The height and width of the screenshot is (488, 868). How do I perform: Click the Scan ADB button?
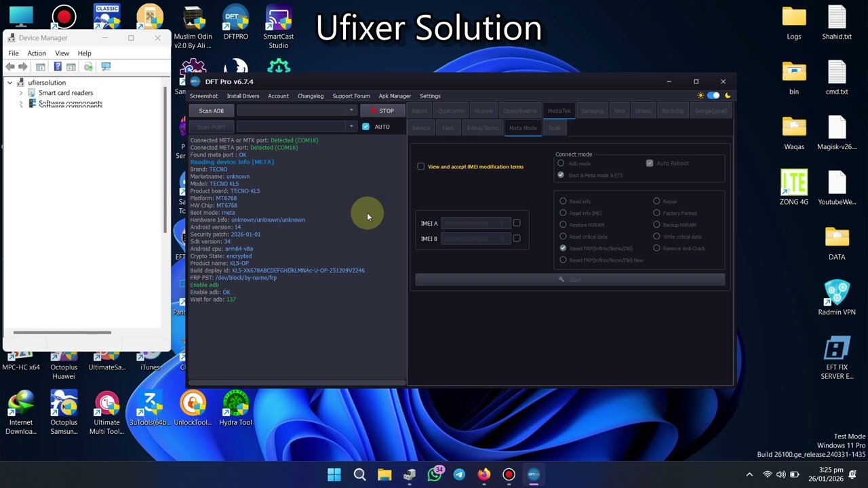point(211,111)
